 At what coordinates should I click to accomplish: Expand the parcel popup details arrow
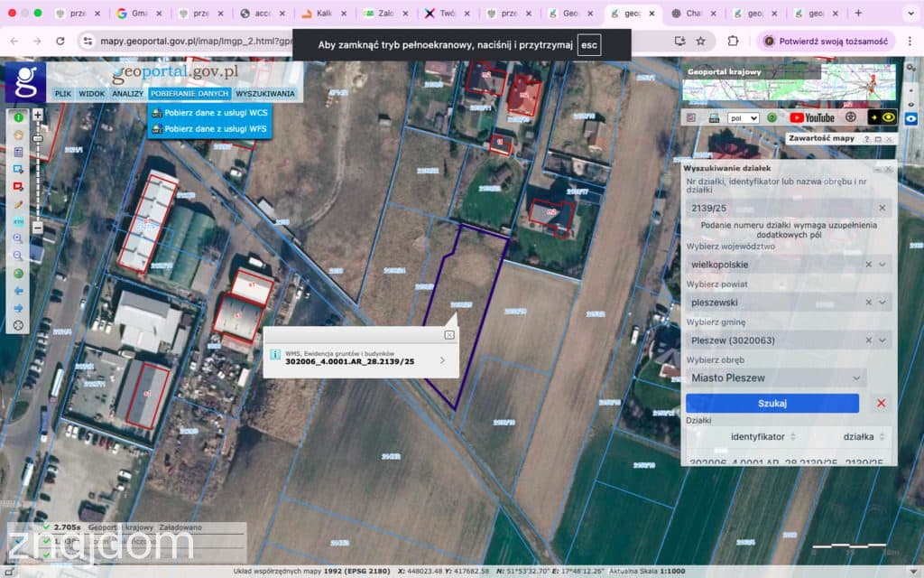tap(442, 359)
